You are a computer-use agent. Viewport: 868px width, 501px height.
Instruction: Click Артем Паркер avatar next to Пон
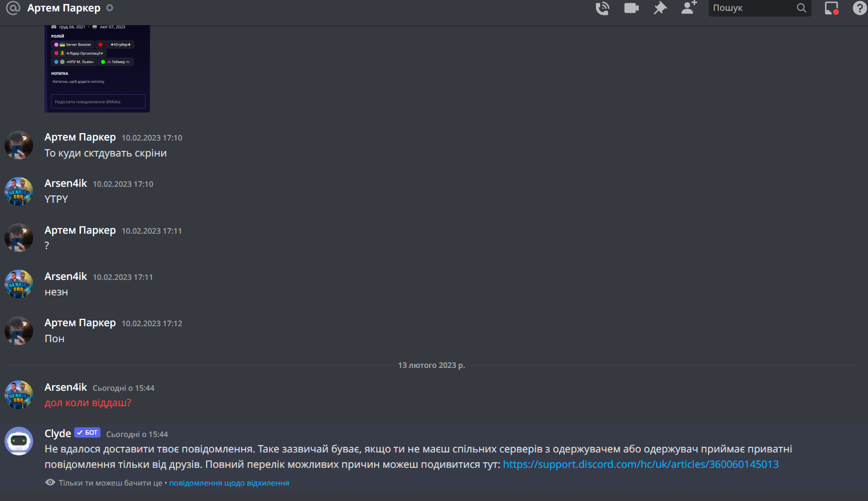pos(19,331)
